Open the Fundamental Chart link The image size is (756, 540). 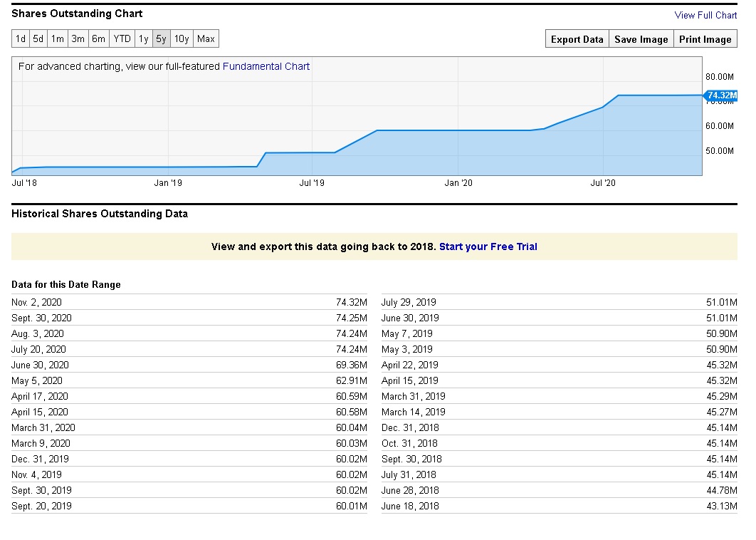pos(266,66)
